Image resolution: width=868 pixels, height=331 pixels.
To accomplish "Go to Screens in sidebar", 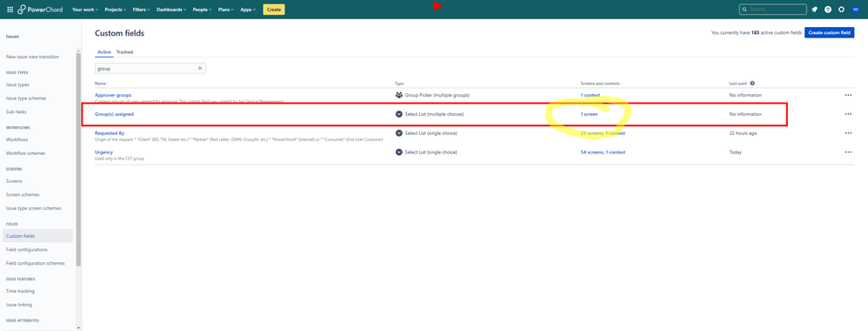I will point(15,181).
